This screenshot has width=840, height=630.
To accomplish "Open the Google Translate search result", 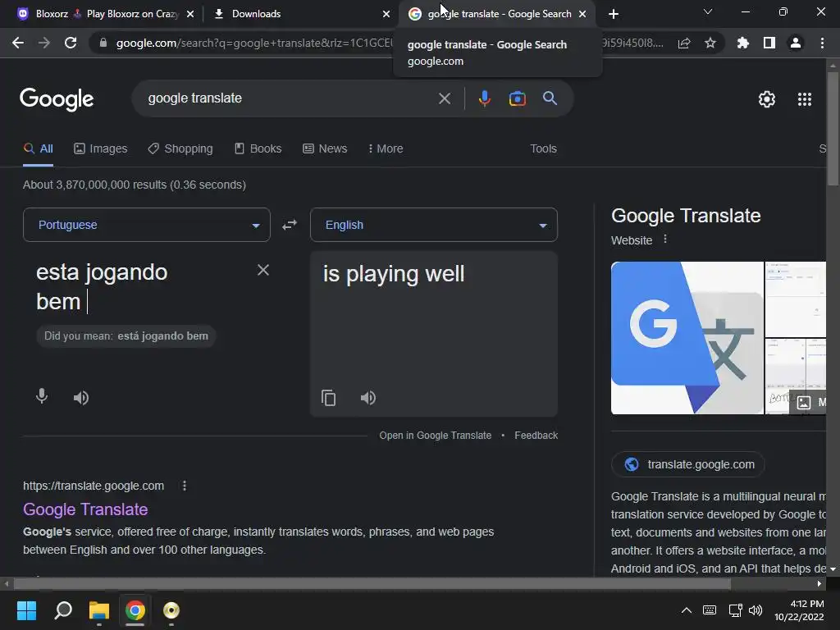I will click(x=85, y=509).
